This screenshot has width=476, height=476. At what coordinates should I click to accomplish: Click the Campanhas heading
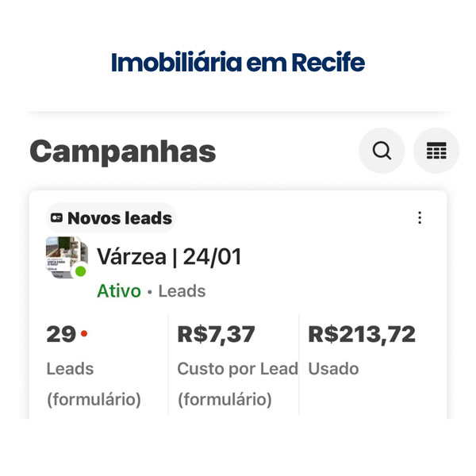123,151
